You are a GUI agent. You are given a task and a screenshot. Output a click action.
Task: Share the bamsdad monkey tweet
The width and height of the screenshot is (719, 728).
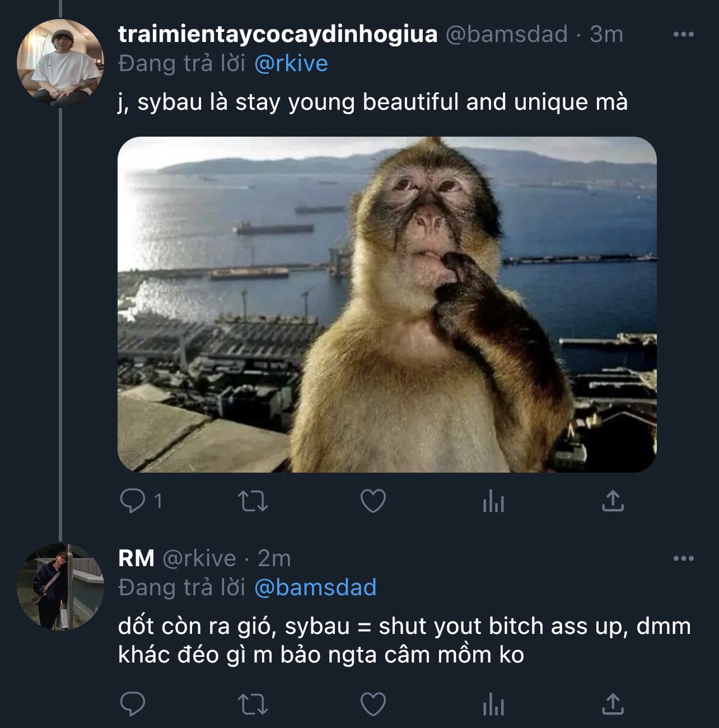pos(613,501)
